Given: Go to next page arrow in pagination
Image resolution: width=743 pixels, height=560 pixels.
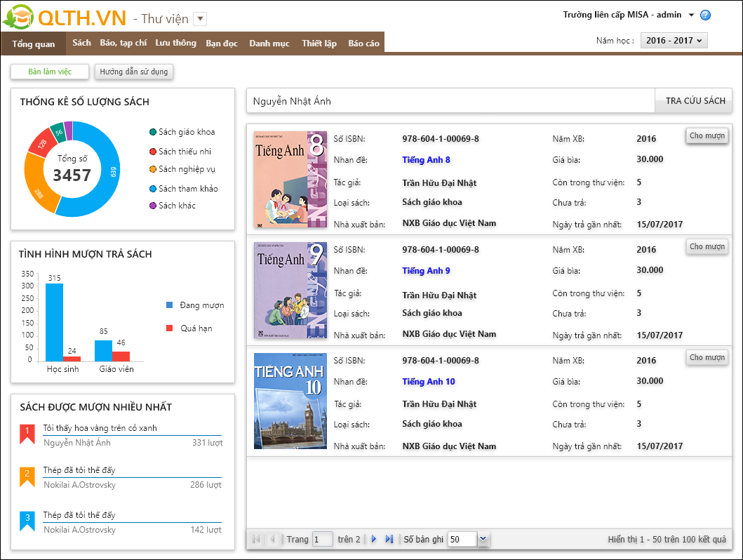Looking at the screenshot, I should tap(374, 539).
